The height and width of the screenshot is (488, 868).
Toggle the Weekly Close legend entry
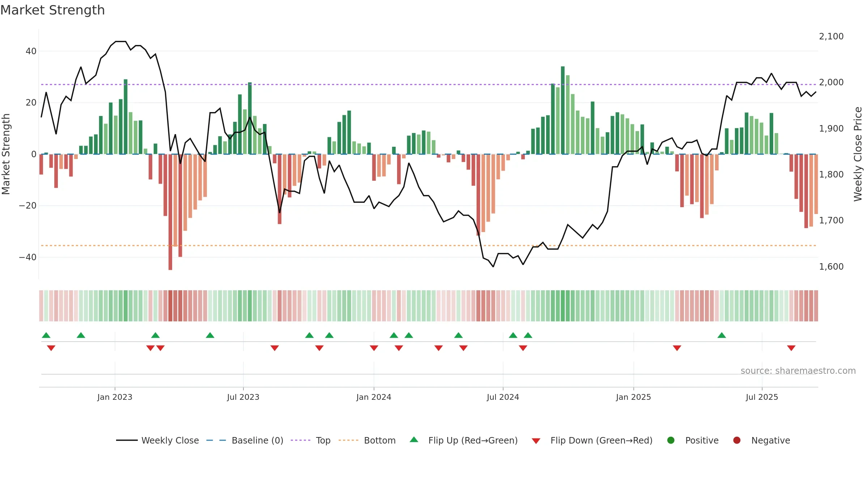point(157,440)
